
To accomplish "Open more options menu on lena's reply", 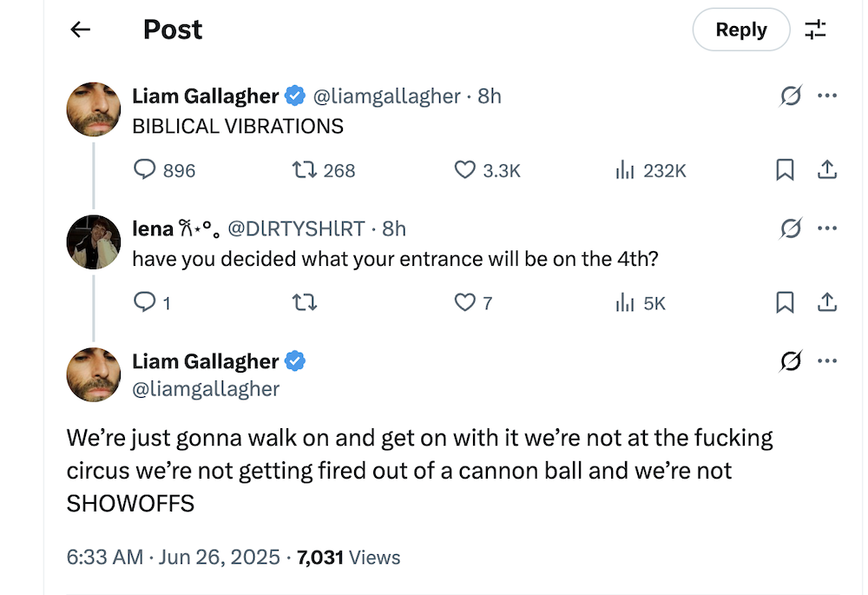I will click(x=827, y=229).
